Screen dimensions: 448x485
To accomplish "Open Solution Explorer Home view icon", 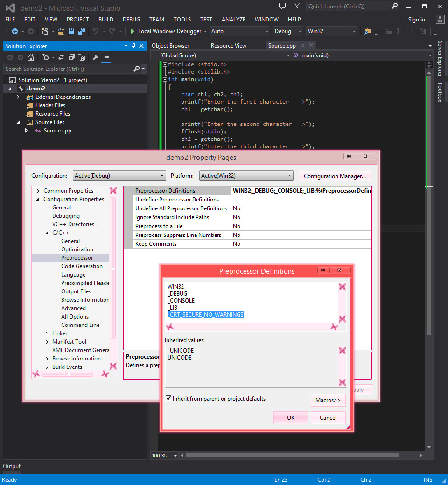I will [31, 57].
